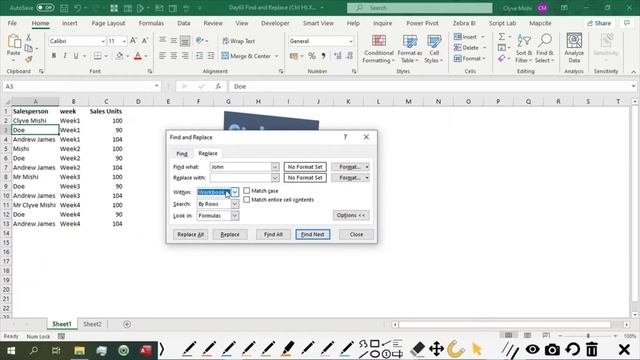
Task: Open Cell Styles gallery
Action: click(x=434, y=49)
